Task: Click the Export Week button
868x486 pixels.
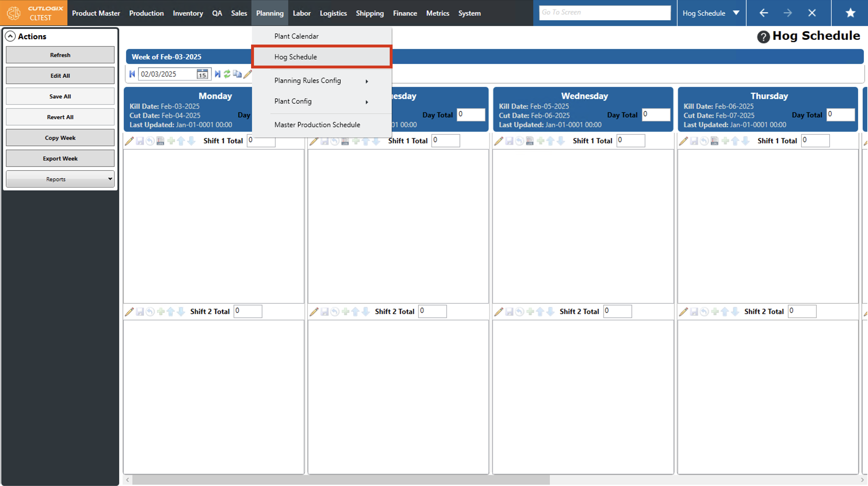Action: click(x=60, y=158)
